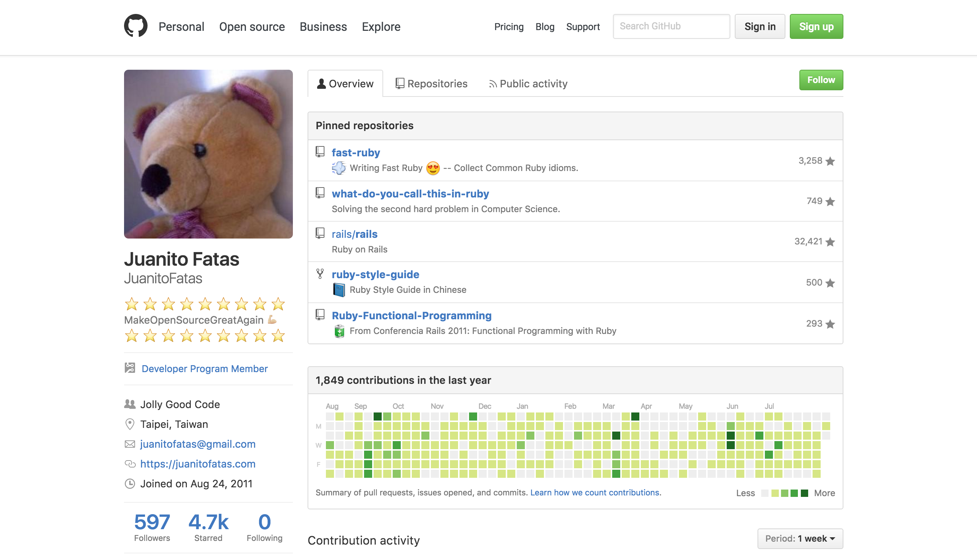Image resolution: width=977 pixels, height=560 pixels.
Task: Click the clock icon beside Joined date
Action: point(130,484)
